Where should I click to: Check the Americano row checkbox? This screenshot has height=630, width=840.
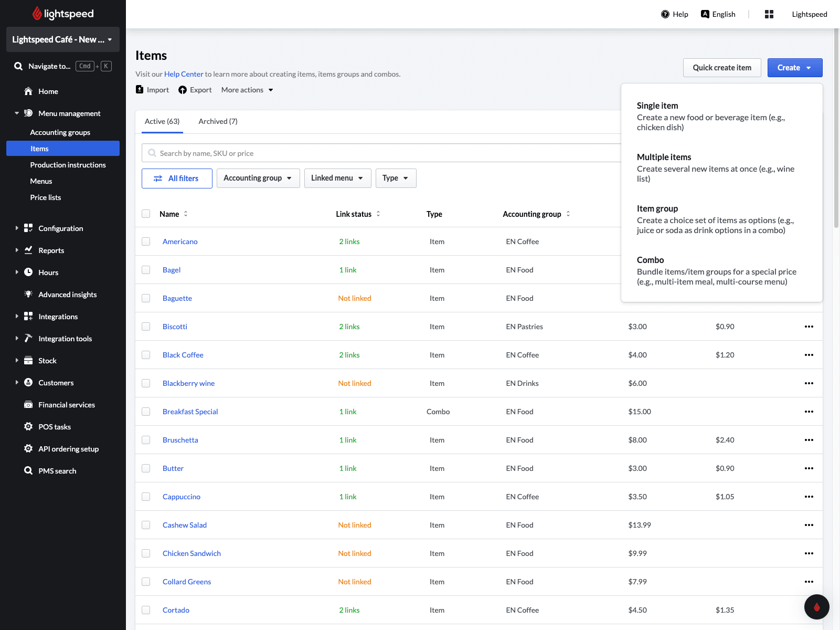click(146, 241)
